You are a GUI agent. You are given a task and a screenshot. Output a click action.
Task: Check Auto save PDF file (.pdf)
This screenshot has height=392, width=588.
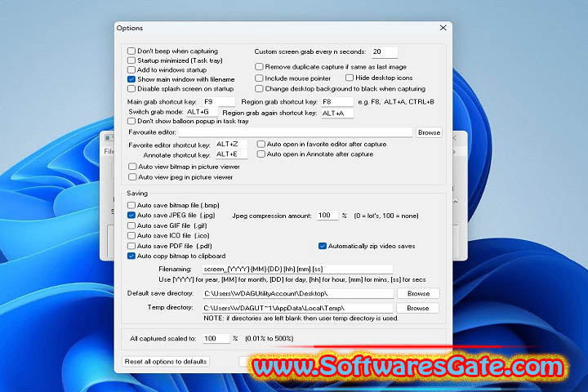click(131, 246)
